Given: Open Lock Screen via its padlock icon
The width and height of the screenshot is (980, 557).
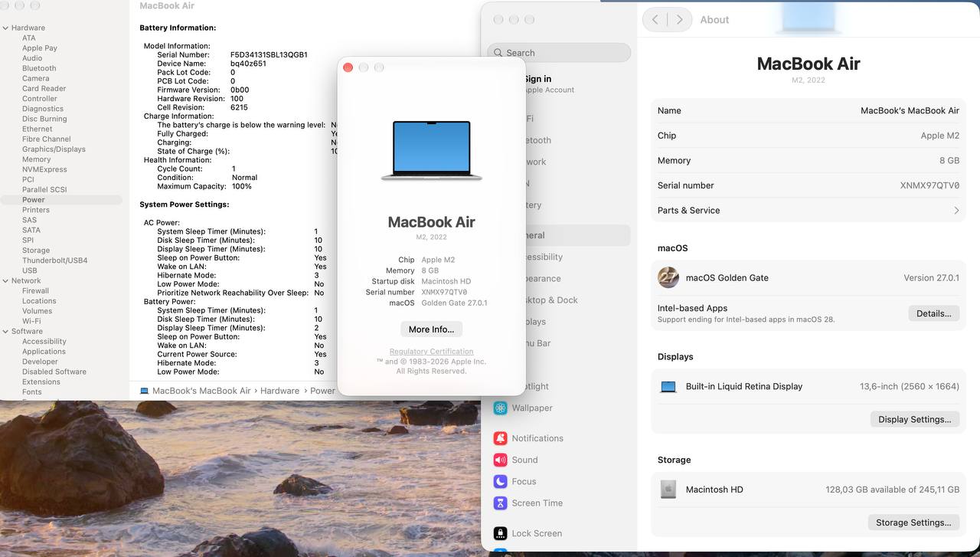Looking at the screenshot, I should [x=501, y=533].
